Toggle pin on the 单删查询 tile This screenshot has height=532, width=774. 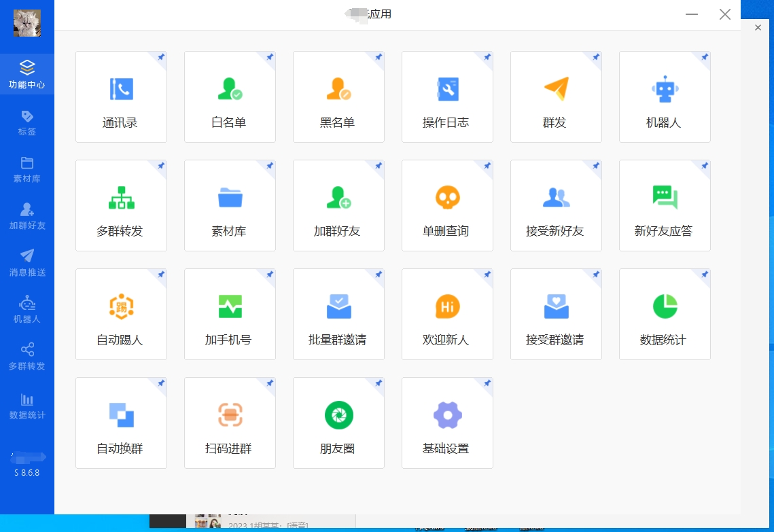click(x=487, y=166)
